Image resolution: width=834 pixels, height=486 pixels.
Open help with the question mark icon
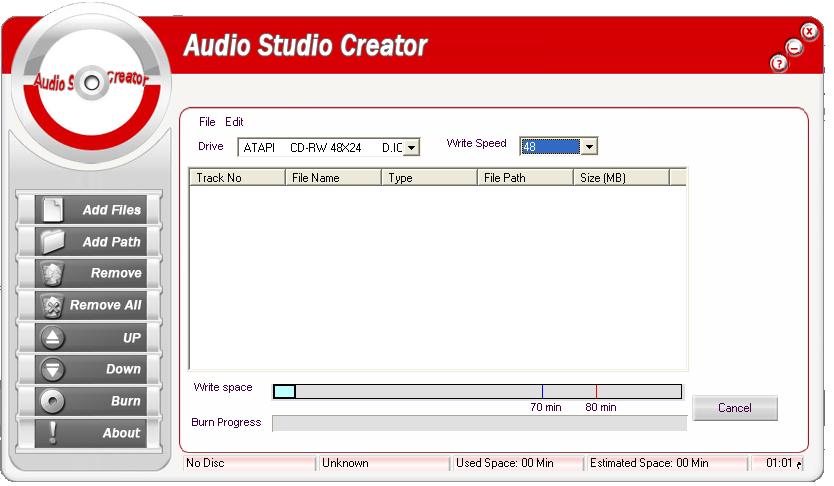click(779, 64)
